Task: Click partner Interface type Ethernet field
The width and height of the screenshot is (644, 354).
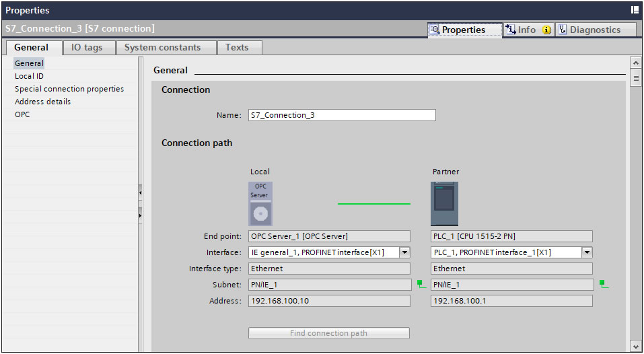Action: coord(511,269)
